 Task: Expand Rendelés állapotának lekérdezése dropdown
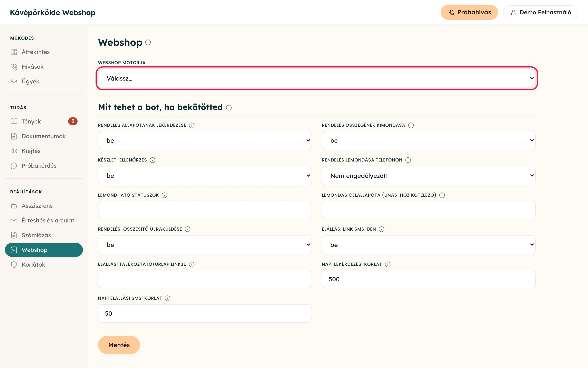click(205, 140)
